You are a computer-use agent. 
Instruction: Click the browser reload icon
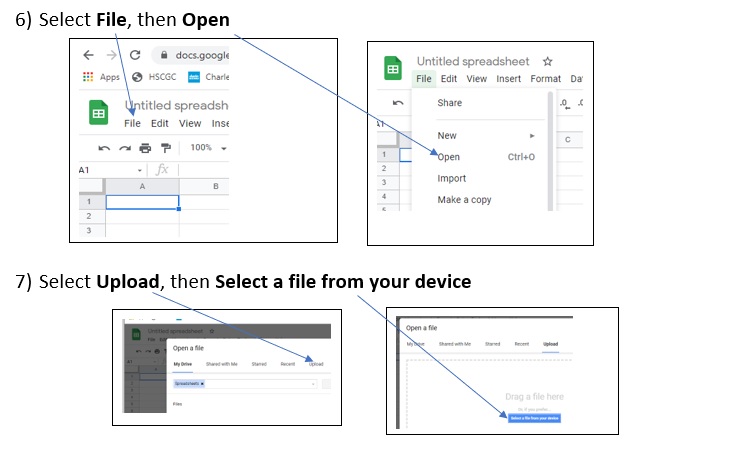tap(135, 55)
